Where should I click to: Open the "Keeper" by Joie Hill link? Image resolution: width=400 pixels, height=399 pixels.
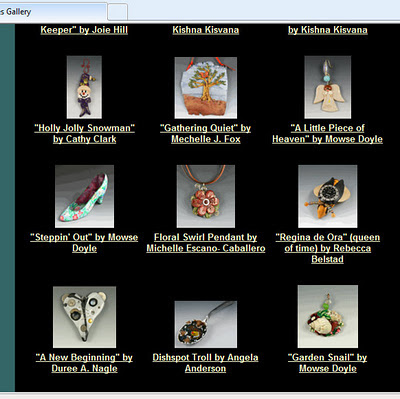(84, 30)
